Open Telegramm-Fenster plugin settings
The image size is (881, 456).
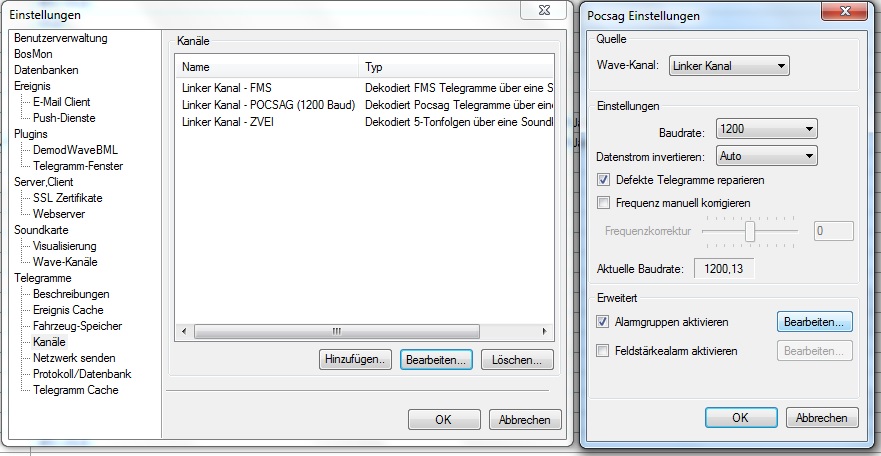(76, 166)
